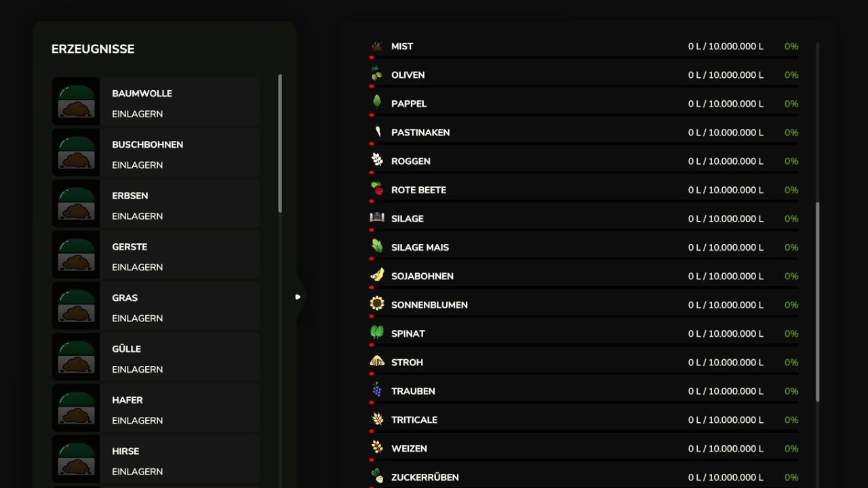Select the Gülle storage thumbnail
This screenshot has width=868, height=488.
[x=76, y=357]
